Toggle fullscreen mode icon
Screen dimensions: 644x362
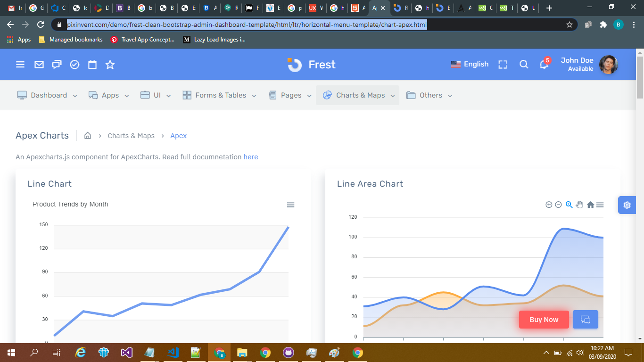pyautogui.click(x=503, y=65)
